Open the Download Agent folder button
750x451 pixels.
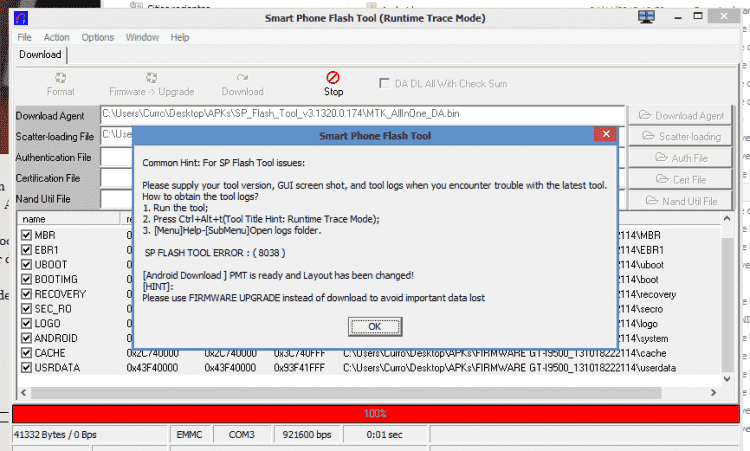pos(680,116)
